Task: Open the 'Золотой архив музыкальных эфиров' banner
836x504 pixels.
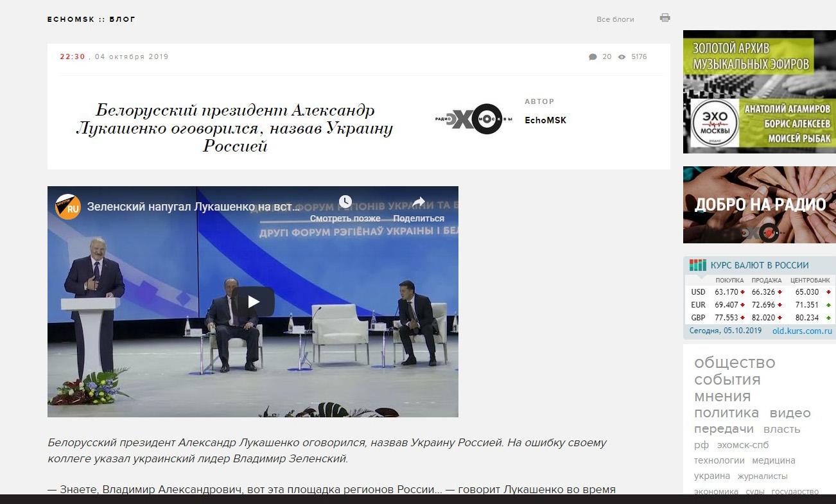Action: tap(759, 92)
